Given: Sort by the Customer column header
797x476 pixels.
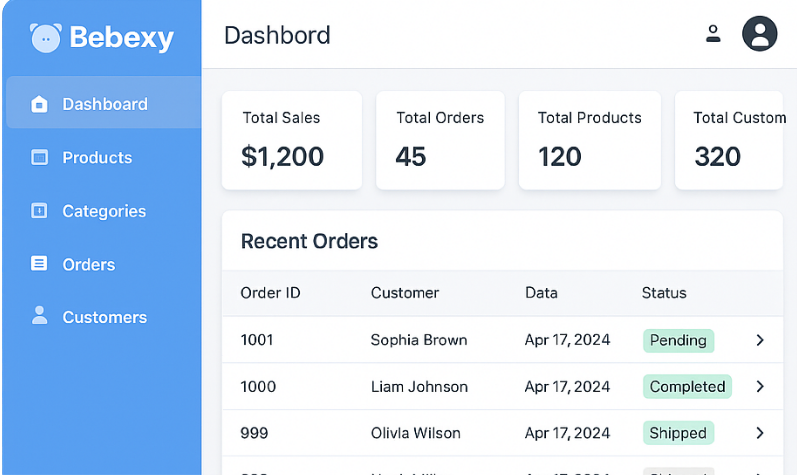Looking at the screenshot, I should point(404,293).
